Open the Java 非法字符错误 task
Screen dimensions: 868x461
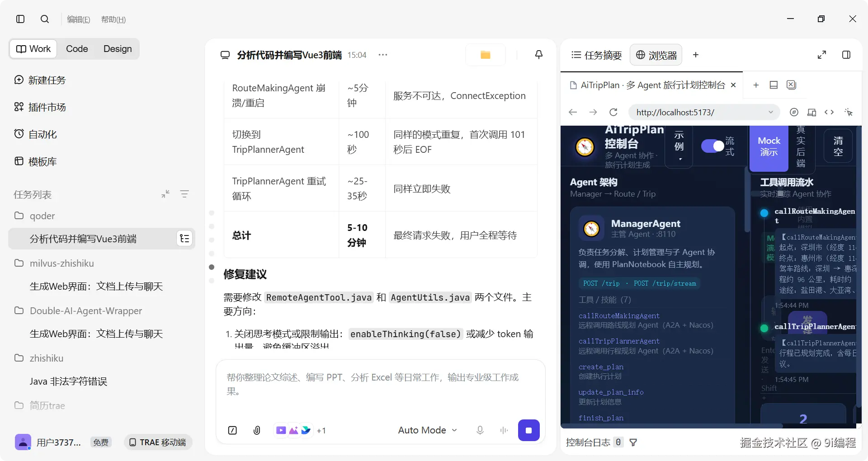click(x=68, y=381)
